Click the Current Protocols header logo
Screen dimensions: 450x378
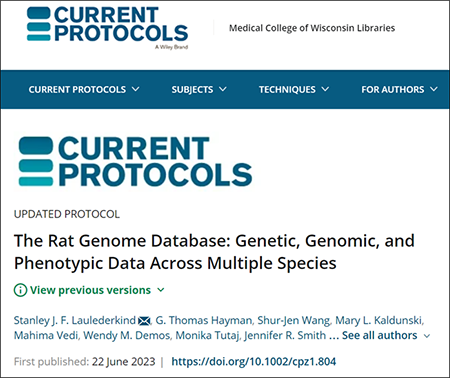coord(107,28)
